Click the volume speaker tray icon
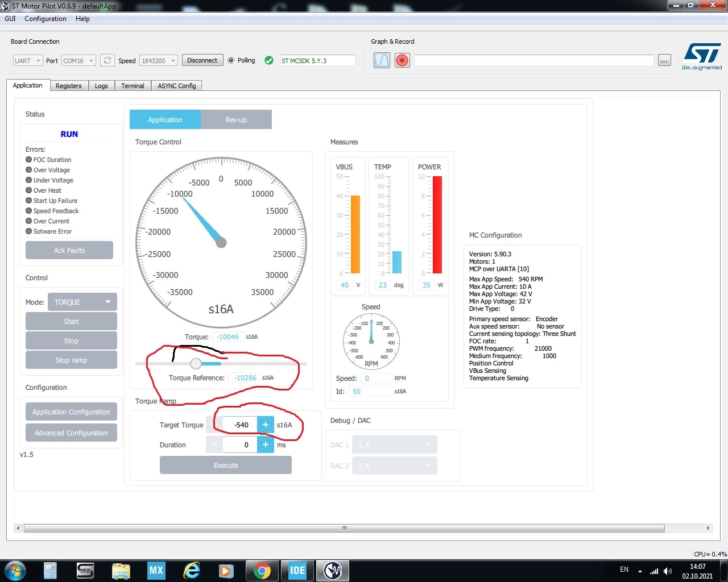728x582 pixels. [x=668, y=571]
